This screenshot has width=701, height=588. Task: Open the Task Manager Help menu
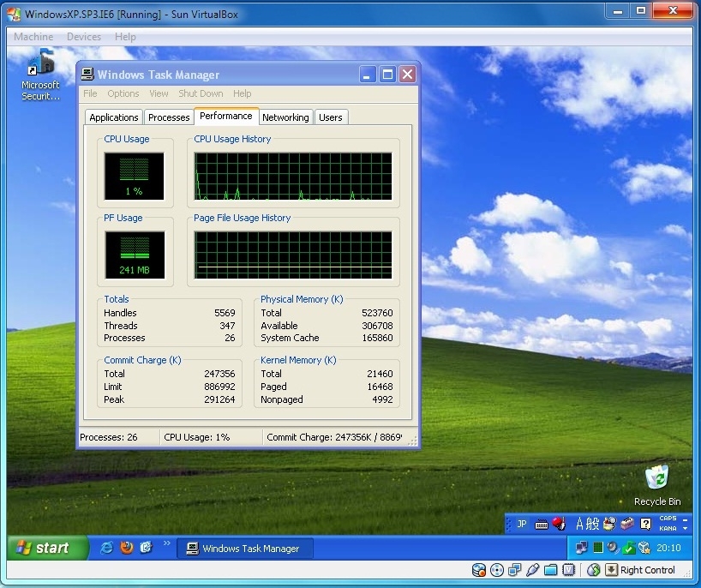(x=242, y=93)
